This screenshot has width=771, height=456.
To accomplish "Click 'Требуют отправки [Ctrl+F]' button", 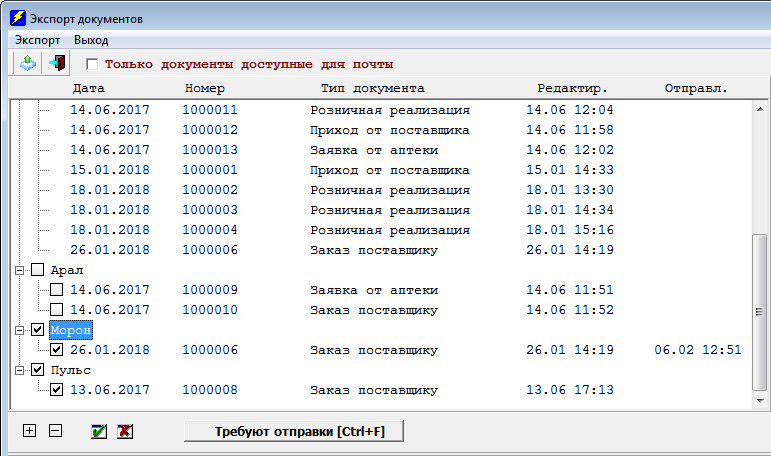I will [x=294, y=431].
